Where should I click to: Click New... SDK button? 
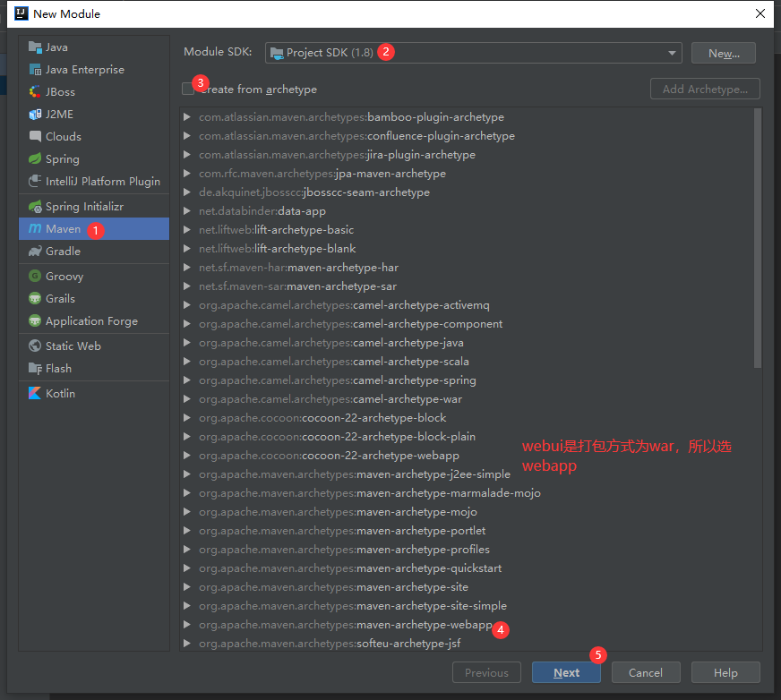pyautogui.click(x=724, y=54)
